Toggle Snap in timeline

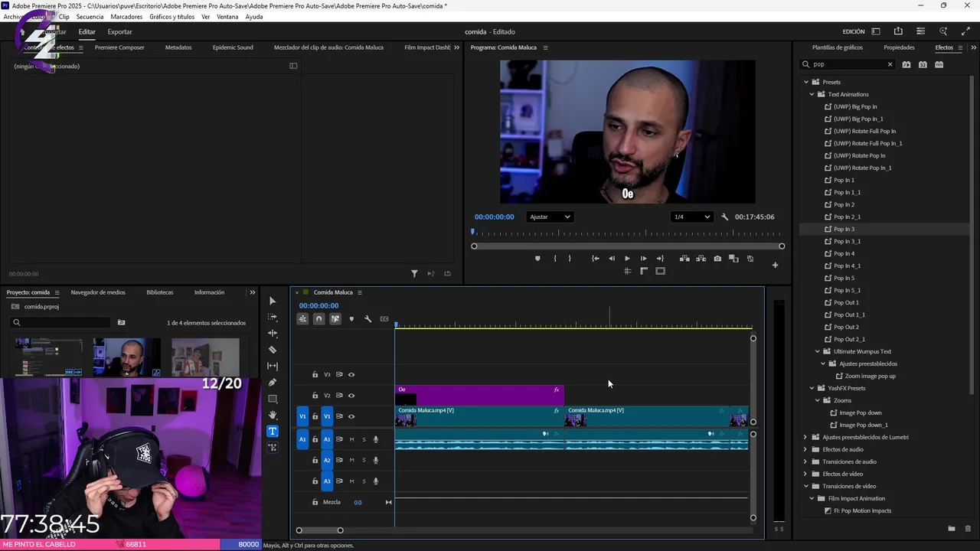pyautogui.click(x=318, y=319)
